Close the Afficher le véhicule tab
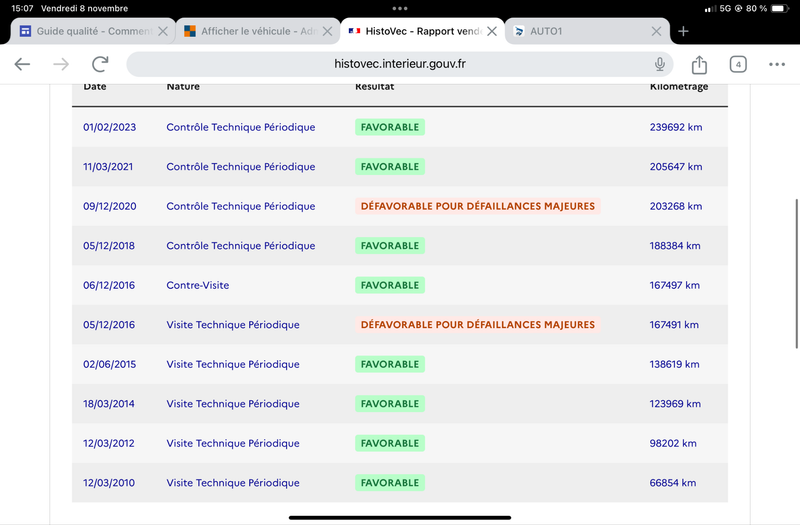 [x=328, y=31]
